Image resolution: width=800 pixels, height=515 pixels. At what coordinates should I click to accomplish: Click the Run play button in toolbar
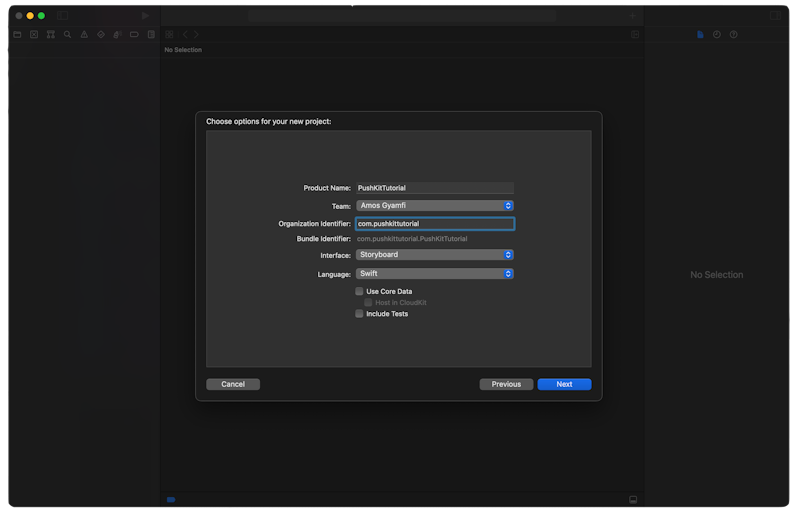coord(146,16)
